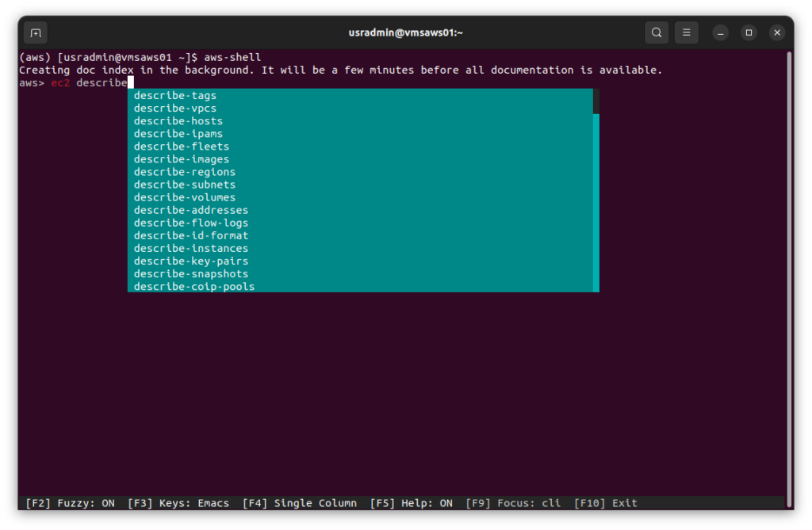Open the hamburger menu in the titlebar

coord(686,32)
